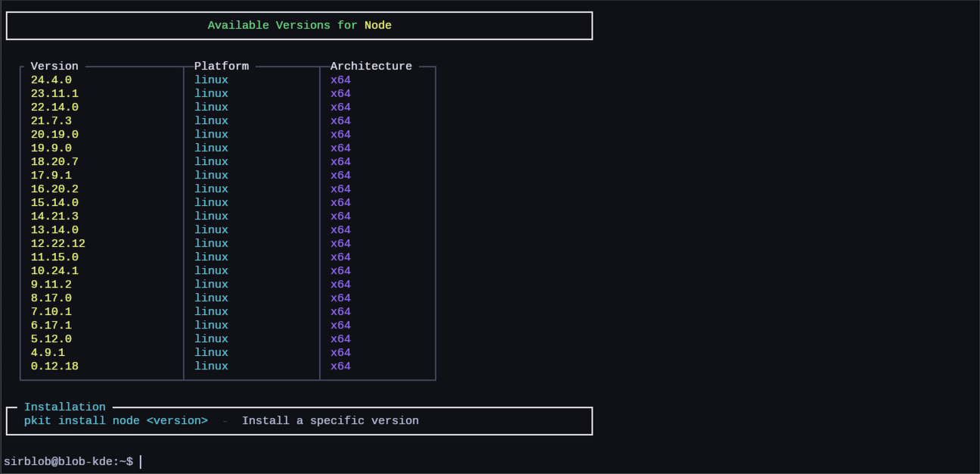This screenshot has height=474, width=980.
Task: Place cursor at the terminal prompt
Action: 141,460
